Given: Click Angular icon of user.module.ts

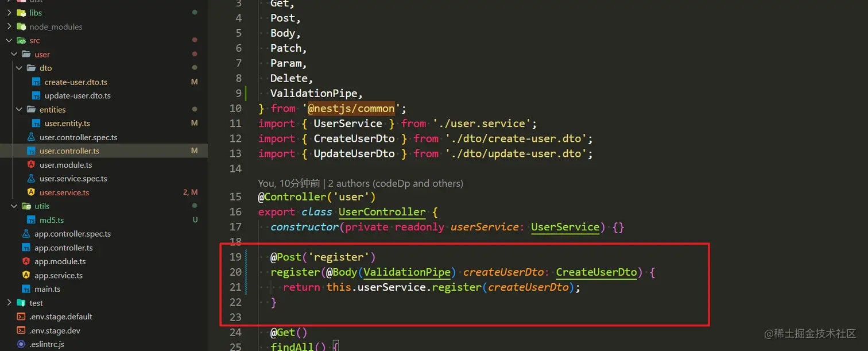Looking at the screenshot, I should point(31,165).
